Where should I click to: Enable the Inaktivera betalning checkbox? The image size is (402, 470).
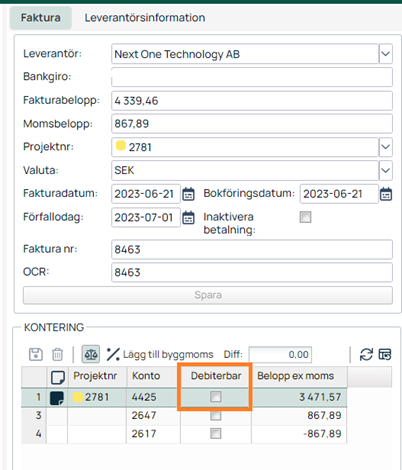coord(305,217)
